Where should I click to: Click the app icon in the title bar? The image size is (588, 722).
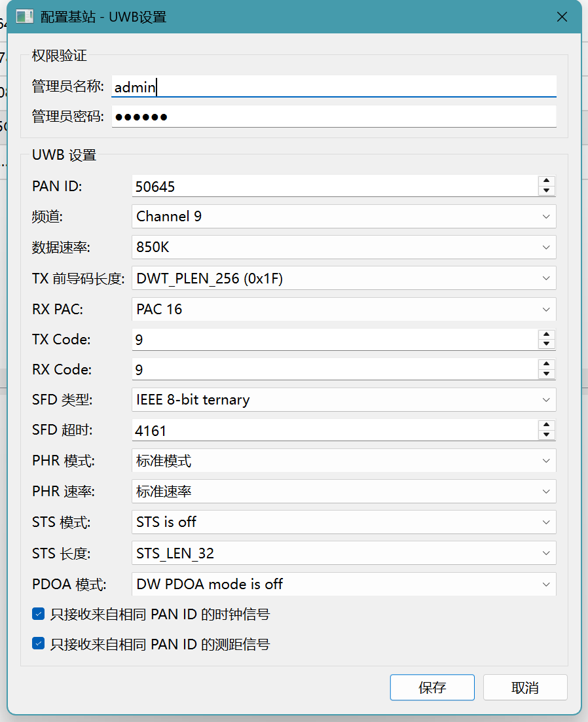coord(25,17)
